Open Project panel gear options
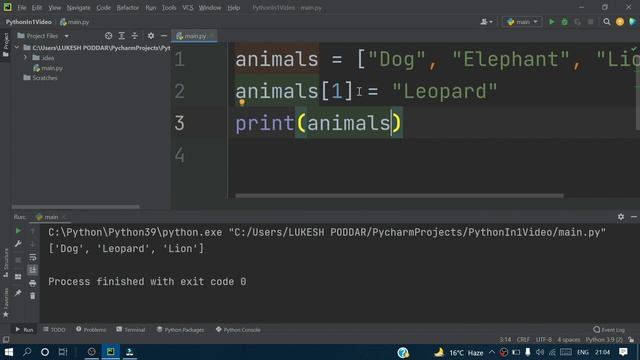The height and width of the screenshot is (360, 640). coord(151,36)
